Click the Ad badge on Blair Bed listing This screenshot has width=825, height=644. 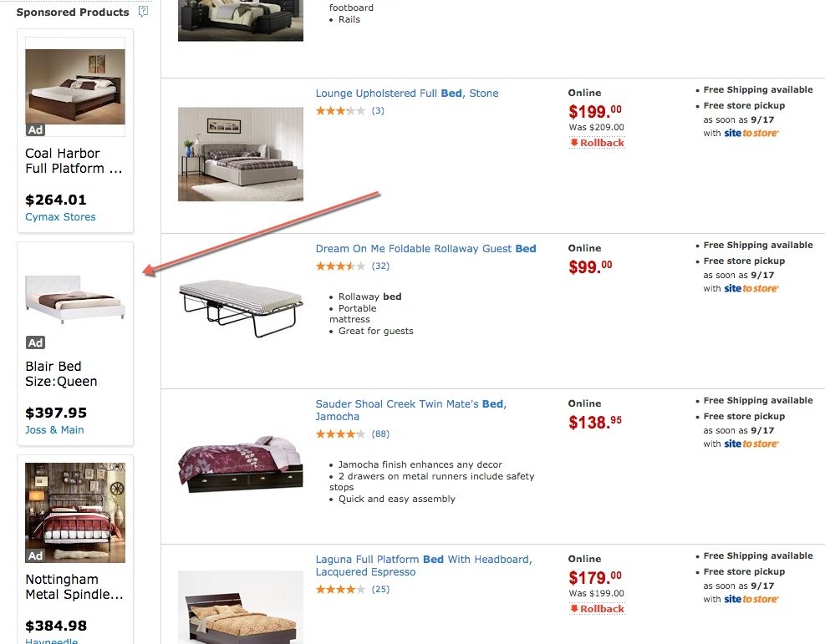tap(35, 342)
